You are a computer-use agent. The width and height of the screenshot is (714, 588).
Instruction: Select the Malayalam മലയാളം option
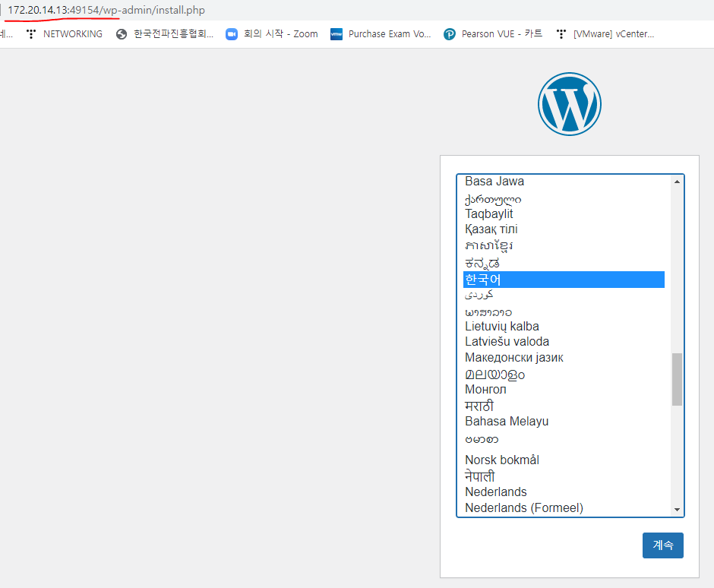[x=564, y=375]
